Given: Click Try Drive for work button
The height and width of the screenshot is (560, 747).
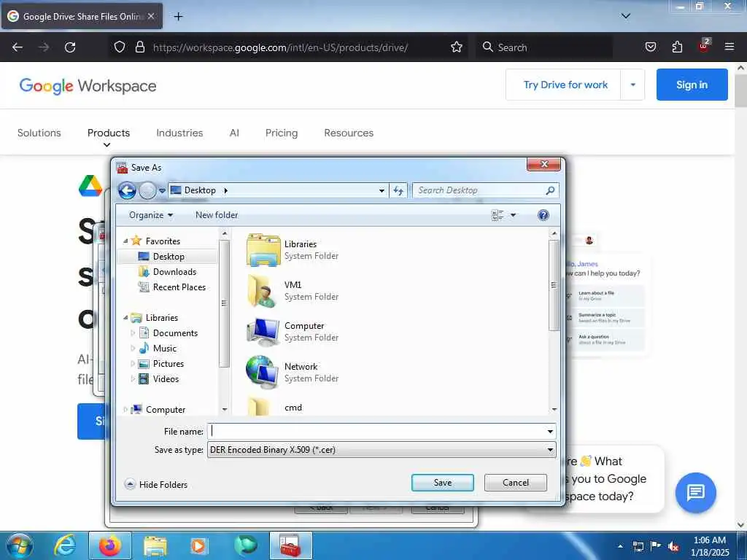Looking at the screenshot, I should click(x=565, y=85).
